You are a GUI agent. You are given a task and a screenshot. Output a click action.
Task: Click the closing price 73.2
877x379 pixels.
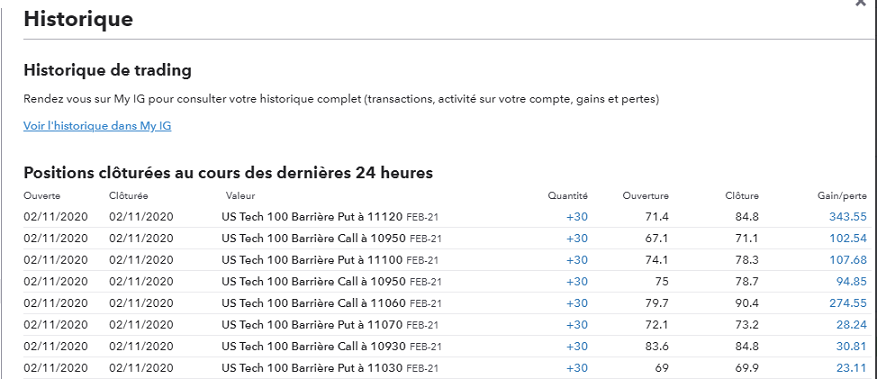[x=747, y=325]
